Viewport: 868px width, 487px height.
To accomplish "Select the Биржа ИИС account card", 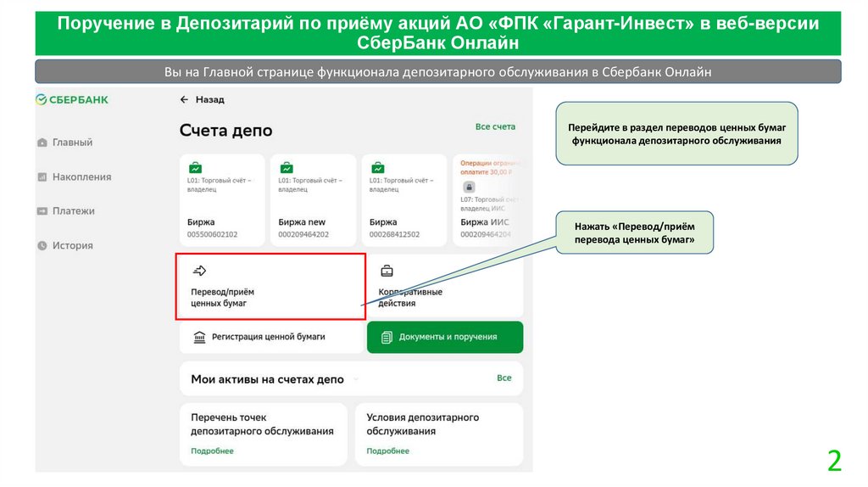I will (487, 200).
